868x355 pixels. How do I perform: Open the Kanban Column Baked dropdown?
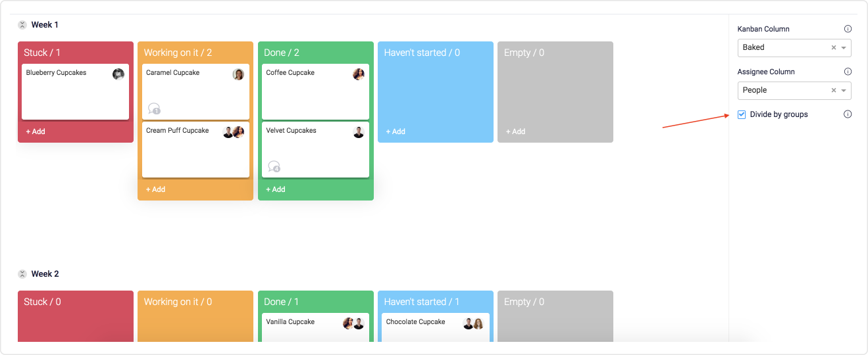click(x=794, y=47)
